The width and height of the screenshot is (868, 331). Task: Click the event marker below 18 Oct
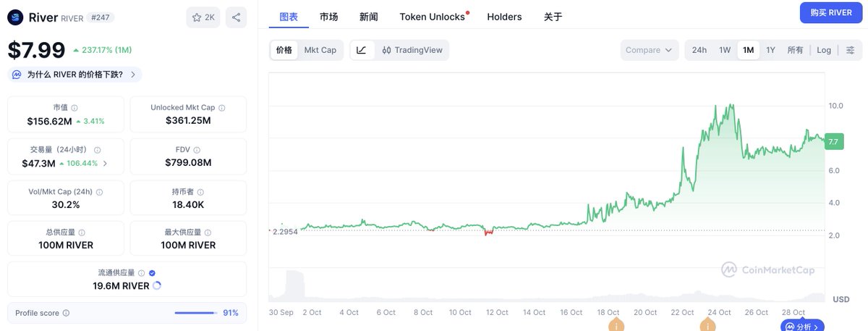click(616, 324)
